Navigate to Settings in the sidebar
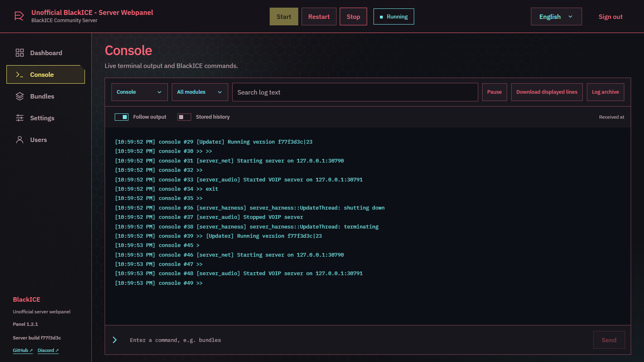Image resolution: width=644 pixels, height=362 pixels. tap(45, 118)
